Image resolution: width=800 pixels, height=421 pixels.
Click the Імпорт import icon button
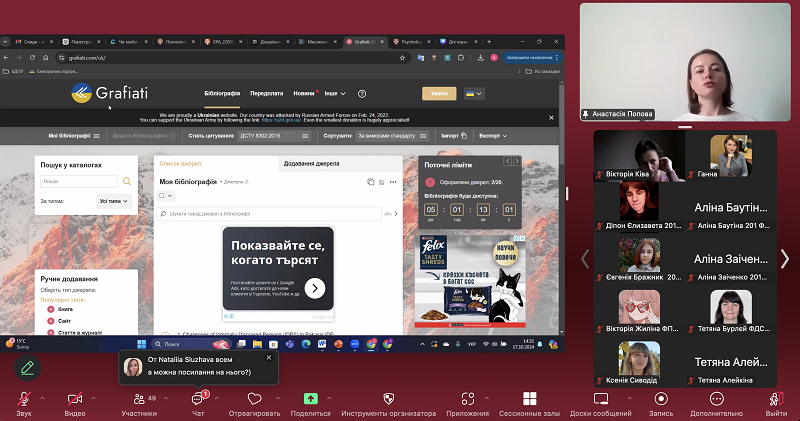pos(454,136)
